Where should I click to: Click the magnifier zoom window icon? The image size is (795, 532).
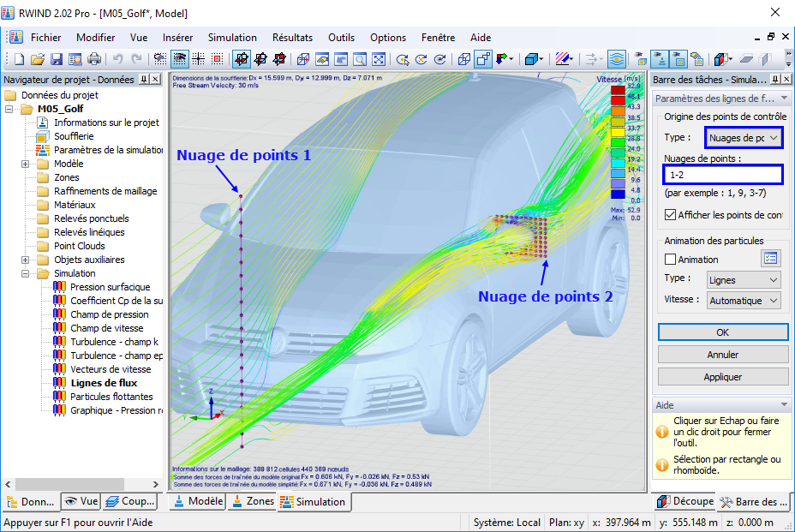pyautogui.click(x=360, y=59)
